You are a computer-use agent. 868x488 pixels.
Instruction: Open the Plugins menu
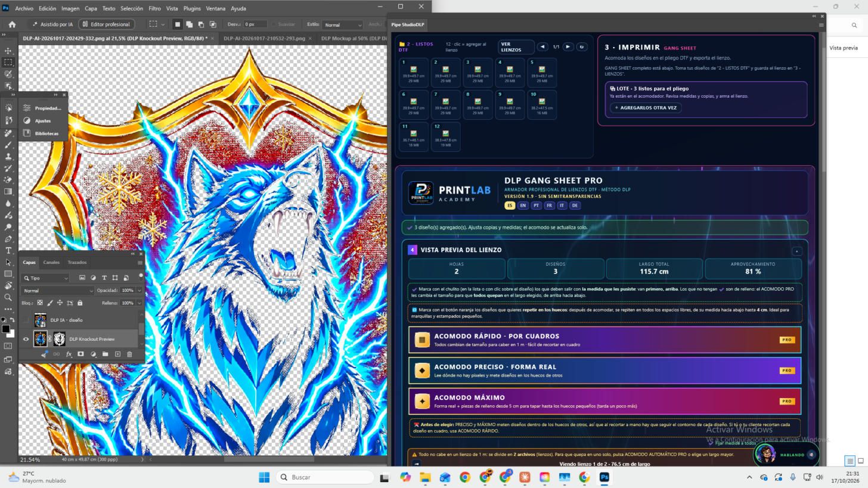pyautogui.click(x=192, y=8)
